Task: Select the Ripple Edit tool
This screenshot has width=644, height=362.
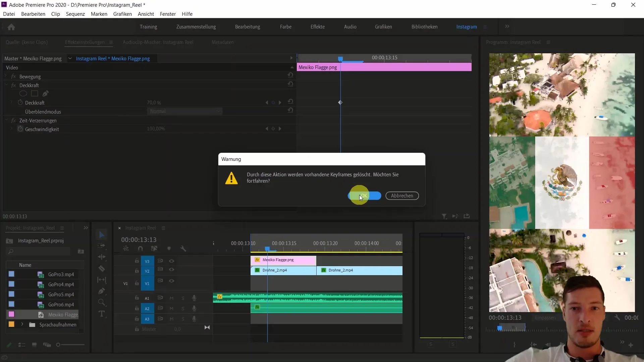Action: click(102, 257)
